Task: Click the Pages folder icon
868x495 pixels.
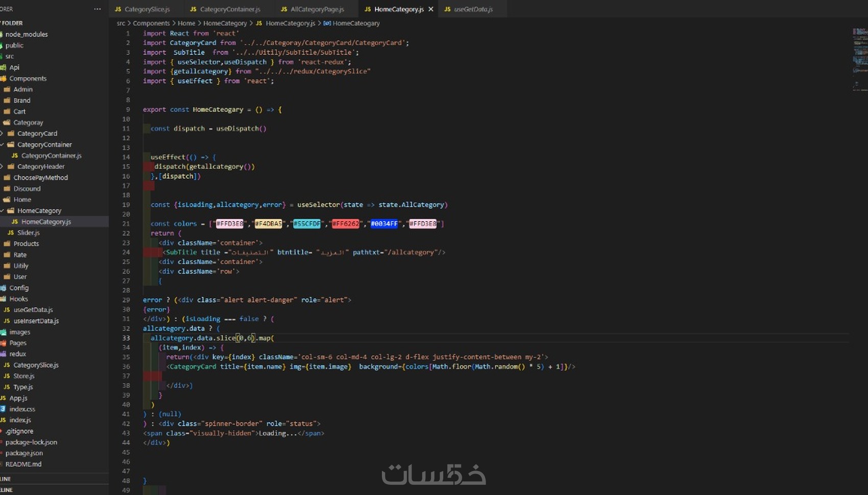Action: click(3, 343)
